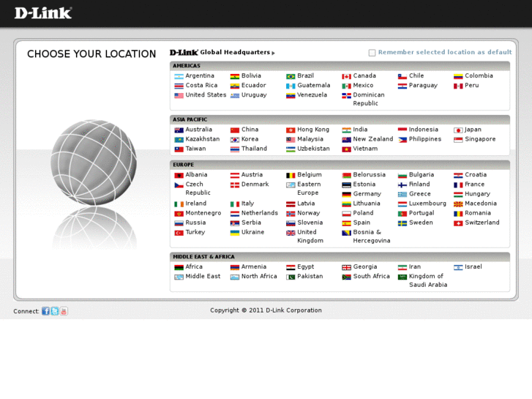Open the Ukraine link

pos(252,232)
